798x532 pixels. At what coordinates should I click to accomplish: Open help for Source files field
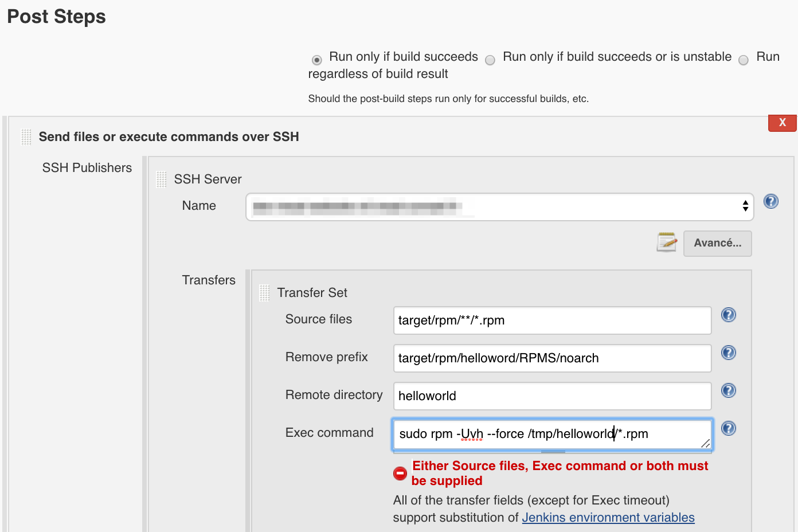(x=728, y=315)
